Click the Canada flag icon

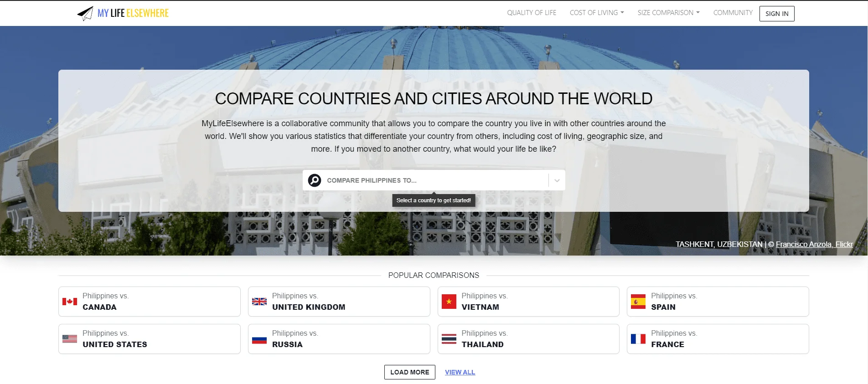tap(70, 302)
